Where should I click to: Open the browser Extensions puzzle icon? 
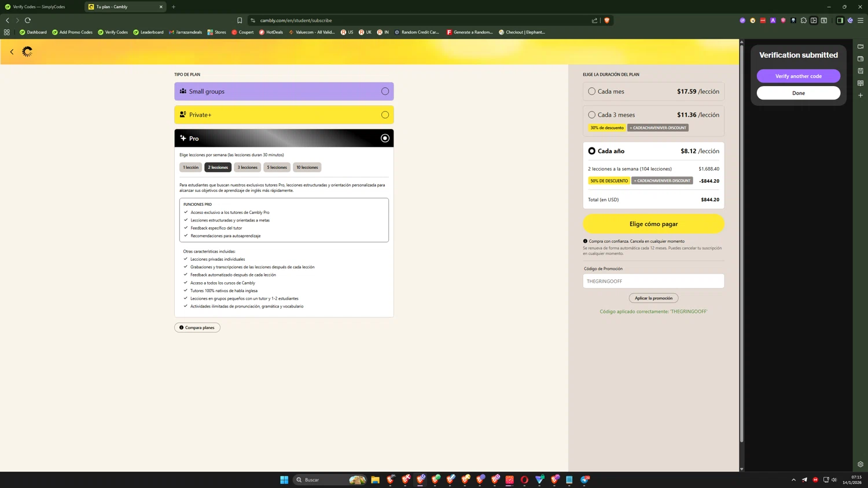(803, 20)
